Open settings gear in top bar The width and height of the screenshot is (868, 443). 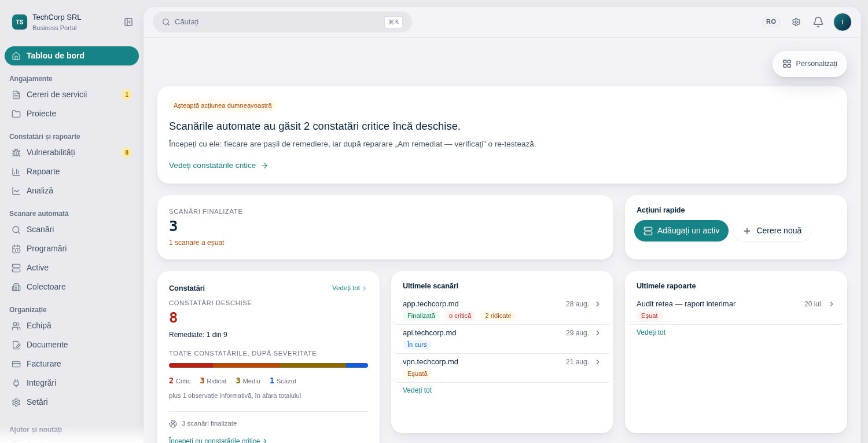(796, 22)
